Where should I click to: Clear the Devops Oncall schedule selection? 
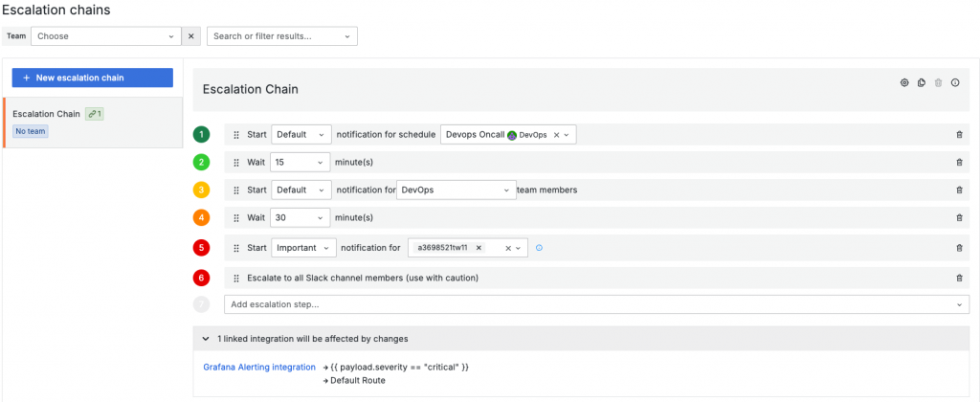click(x=556, y=135)
